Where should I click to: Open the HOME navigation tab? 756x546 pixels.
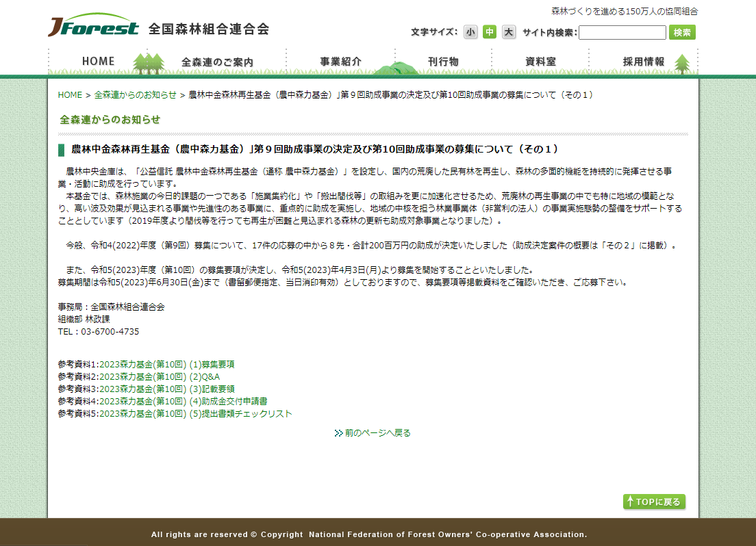tap(98, 62)
